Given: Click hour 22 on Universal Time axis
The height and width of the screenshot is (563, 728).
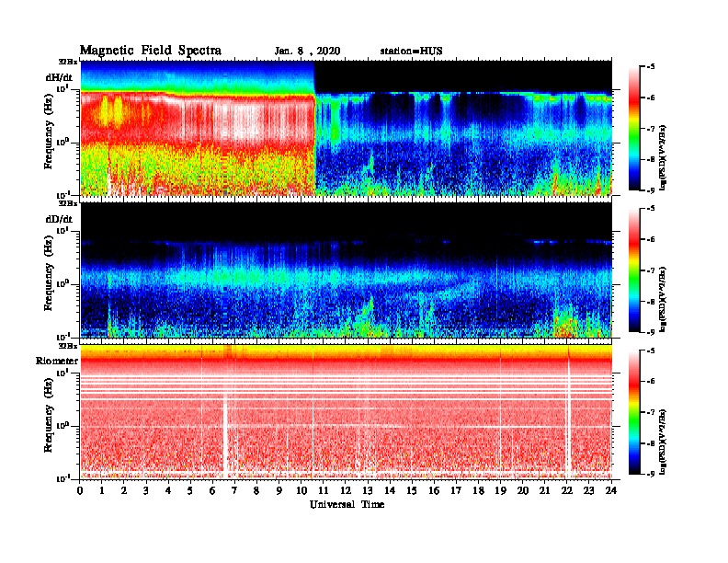Looking at the screenshot, I should click(567, 491).
